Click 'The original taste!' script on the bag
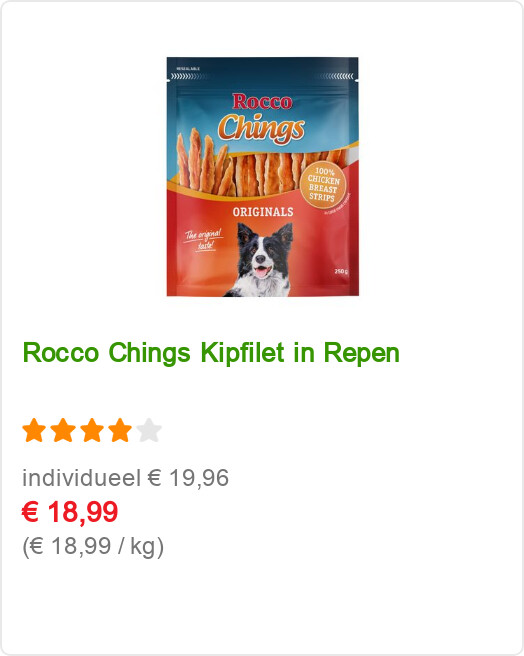524x656 pixels. [x=204, y=239]
